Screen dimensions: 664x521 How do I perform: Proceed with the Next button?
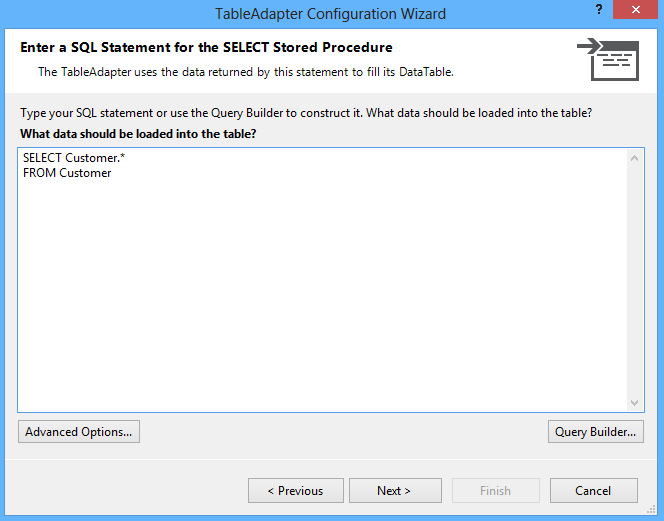point(393,491)
